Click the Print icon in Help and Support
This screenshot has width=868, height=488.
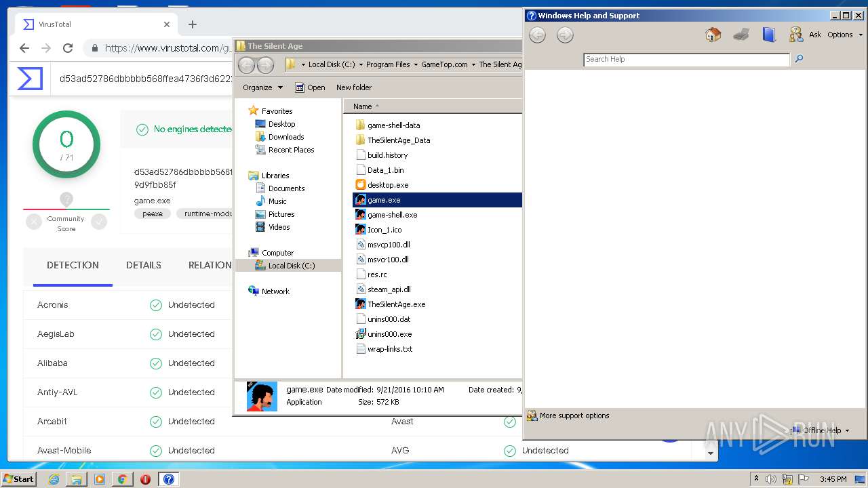click(x=741, y=35)
